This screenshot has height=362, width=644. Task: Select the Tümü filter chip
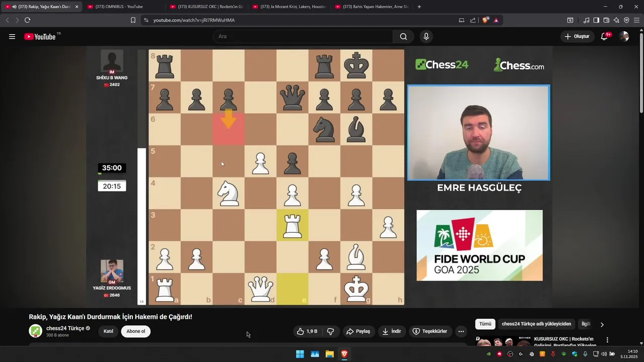coord(485,324)
